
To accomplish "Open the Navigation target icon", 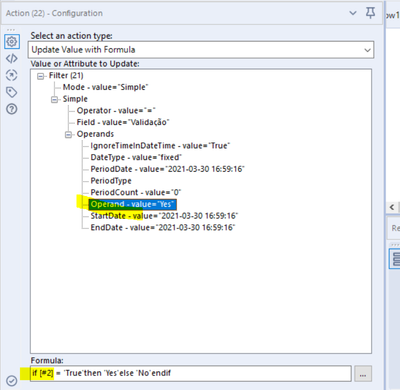I will click(x=12, y=75).
